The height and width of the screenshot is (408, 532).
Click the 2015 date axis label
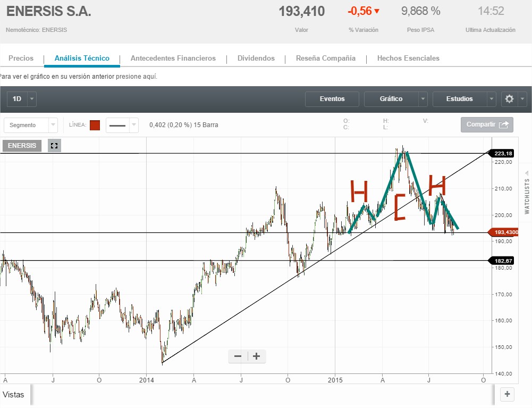335,380
